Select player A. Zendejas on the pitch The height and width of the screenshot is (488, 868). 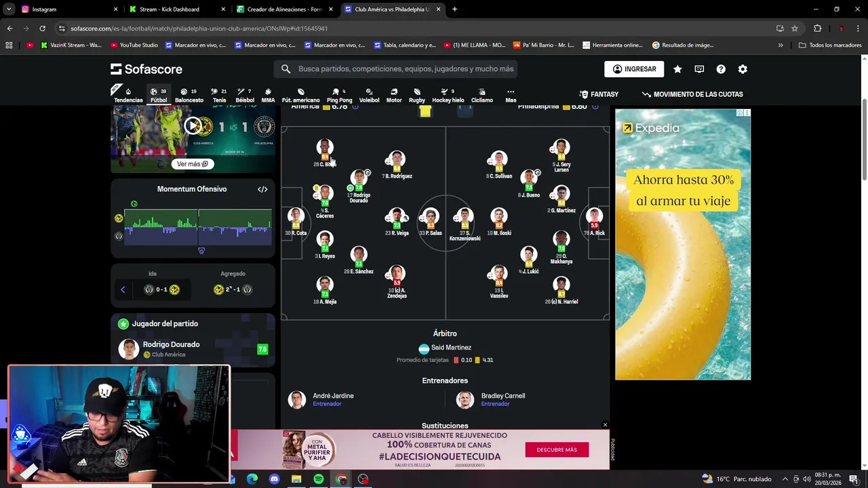397,281
